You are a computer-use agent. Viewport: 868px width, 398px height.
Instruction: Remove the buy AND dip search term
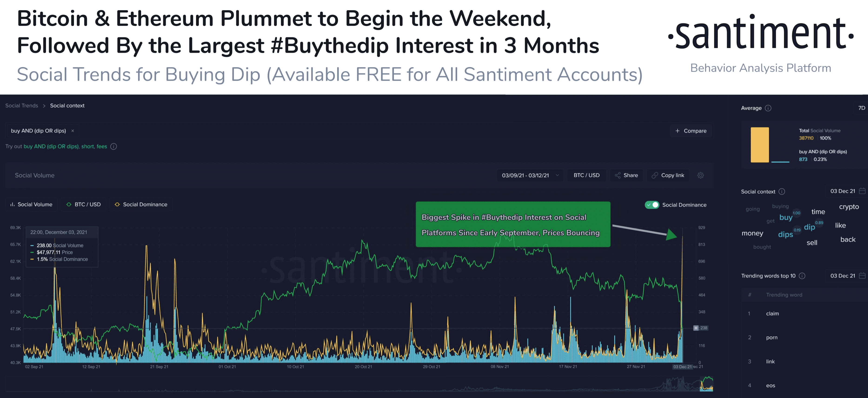pyautogui.click(x=73, y=131)
